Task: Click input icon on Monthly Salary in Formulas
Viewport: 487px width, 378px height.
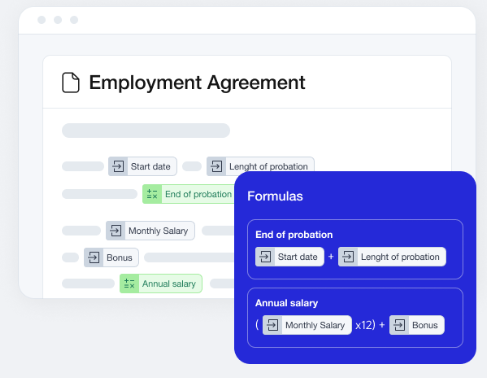Action: [272, 325]
